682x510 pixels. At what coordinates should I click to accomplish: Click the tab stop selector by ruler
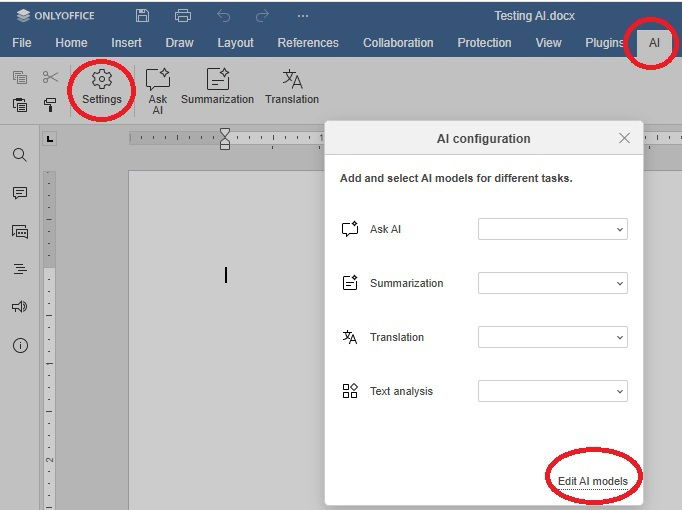pyautogui.click(x=50, y=139)
